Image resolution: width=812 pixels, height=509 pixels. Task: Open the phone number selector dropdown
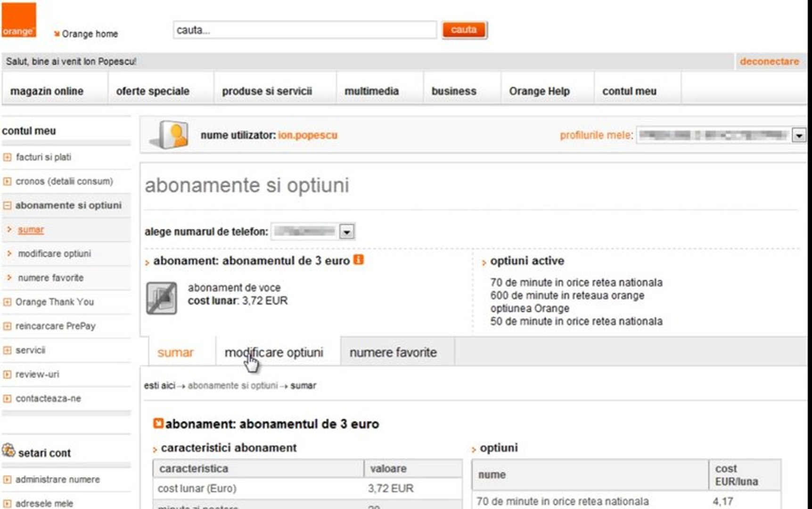coord(347,232)
